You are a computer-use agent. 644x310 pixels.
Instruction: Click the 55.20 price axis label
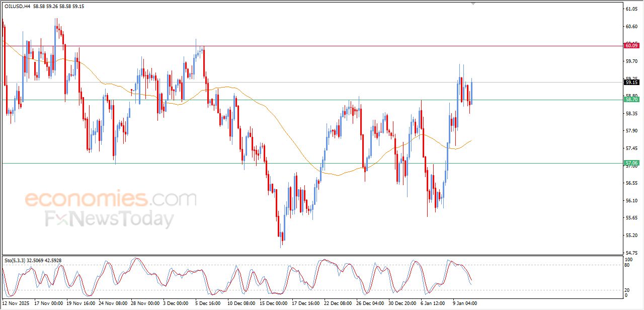pos(631,235)
